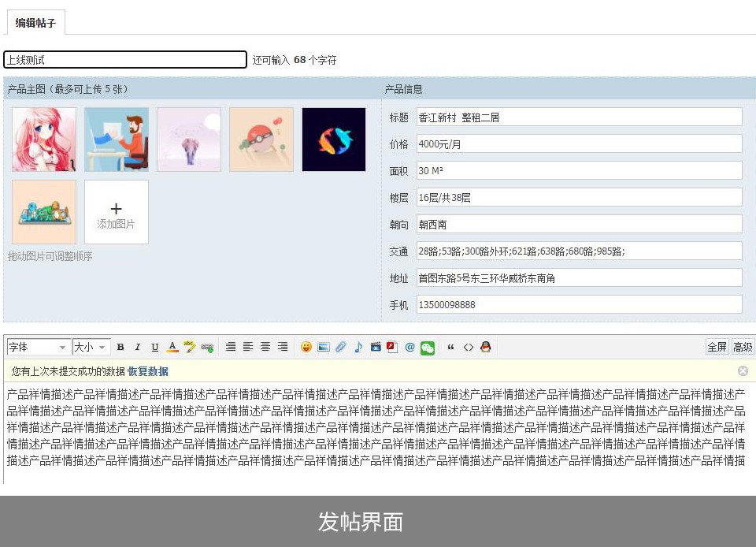This screenshot has width=756, height=547.
Task: Open the 大小 font size dropdown
Action: coord(91,347)
